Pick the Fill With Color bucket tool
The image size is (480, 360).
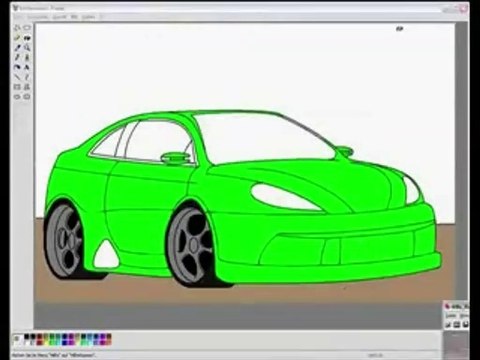[27, 38]
